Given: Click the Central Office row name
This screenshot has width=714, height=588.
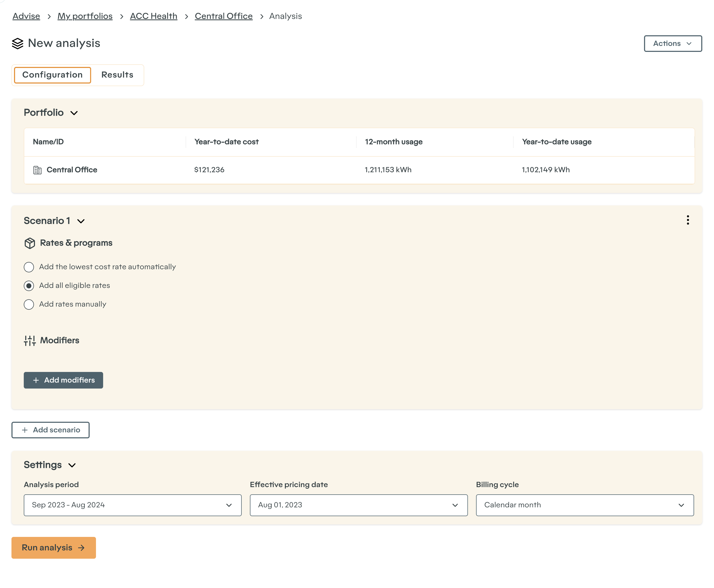Looking at the screenshot, I should click(72, 170).
